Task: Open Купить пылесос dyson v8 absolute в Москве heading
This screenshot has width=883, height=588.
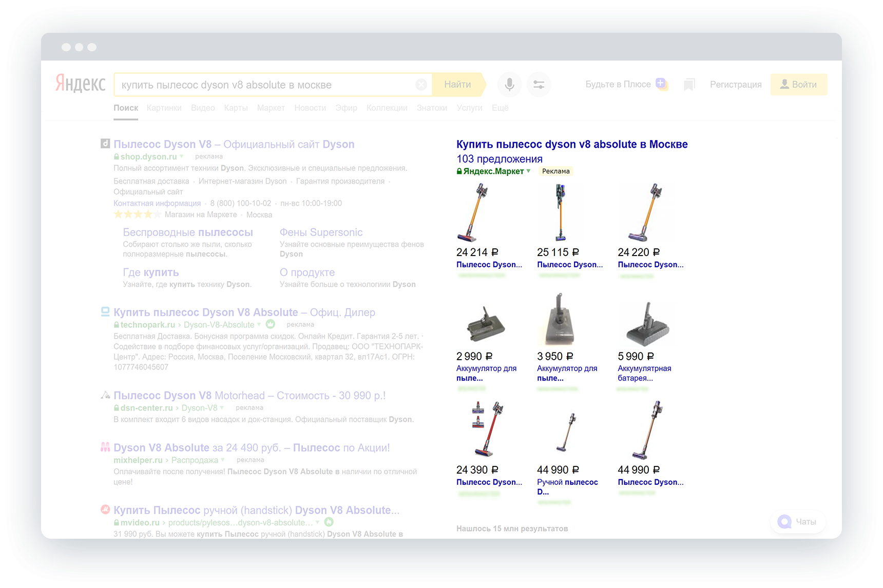Action: point(572,144)
